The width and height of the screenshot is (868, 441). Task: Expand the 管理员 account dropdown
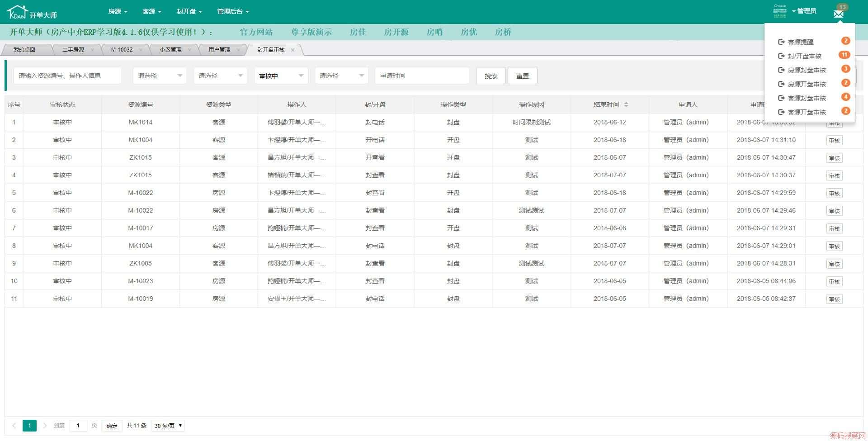tap(804, 11)
